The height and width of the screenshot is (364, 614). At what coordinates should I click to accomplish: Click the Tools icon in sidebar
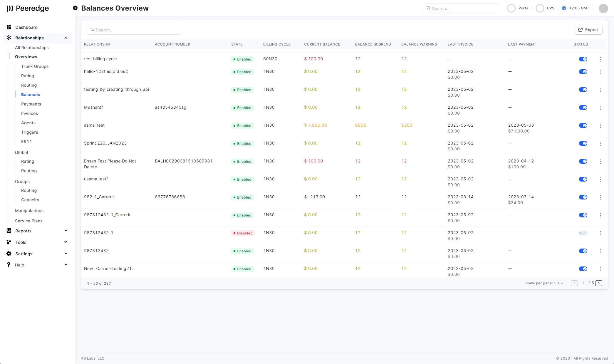point(9,242)
